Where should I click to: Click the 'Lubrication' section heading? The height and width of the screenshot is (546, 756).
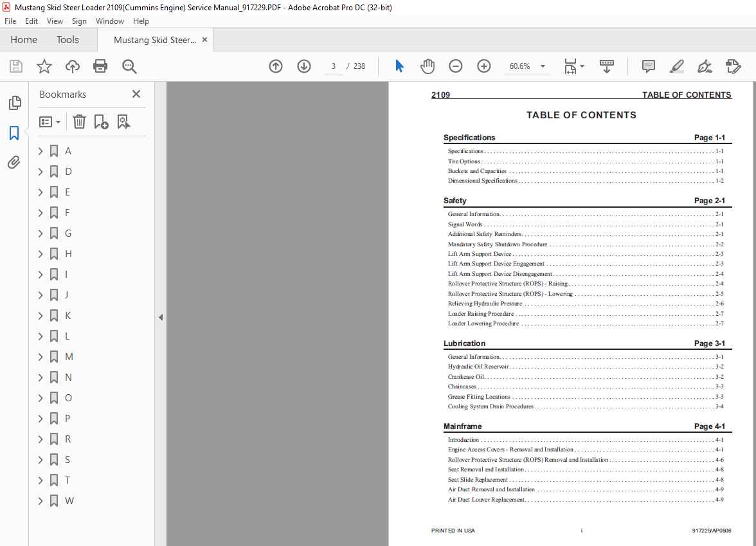point(464,343)
